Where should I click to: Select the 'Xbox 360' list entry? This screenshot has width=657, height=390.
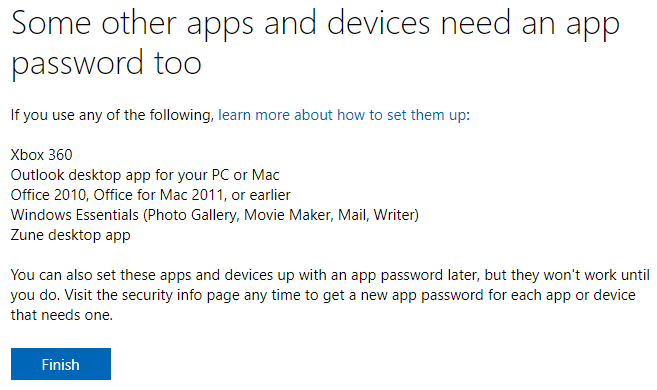pos(41,155)
